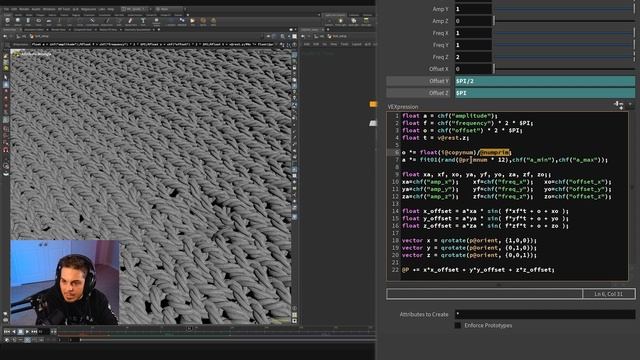Viewport: 640px width, 360px height.
Task: Open the Build desktop selector dropdown
Action: pyautogui.click(x=137, y=9)
